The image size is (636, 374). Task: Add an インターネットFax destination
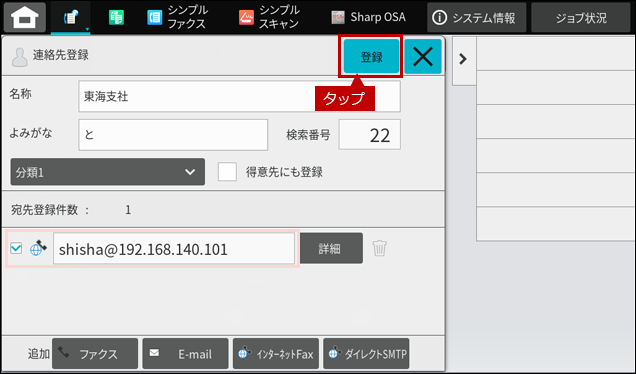tap(276, 354)
